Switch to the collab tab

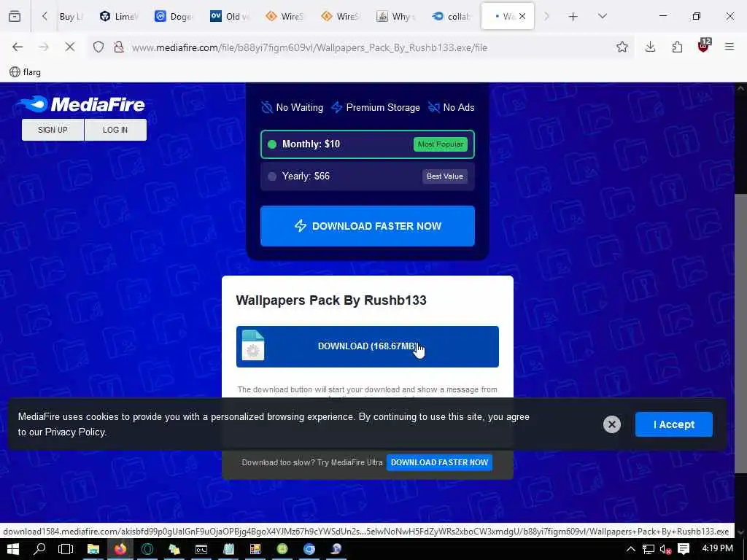coord(452,17)
